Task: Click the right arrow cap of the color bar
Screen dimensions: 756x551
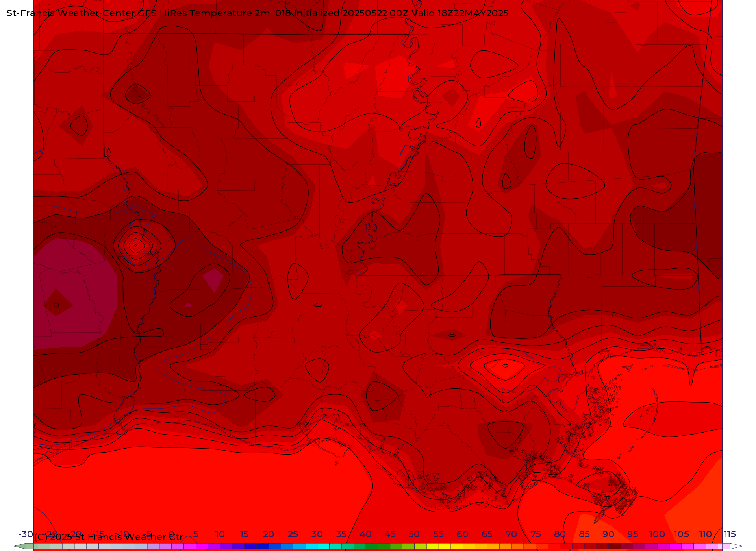Action: pos(736,546)
